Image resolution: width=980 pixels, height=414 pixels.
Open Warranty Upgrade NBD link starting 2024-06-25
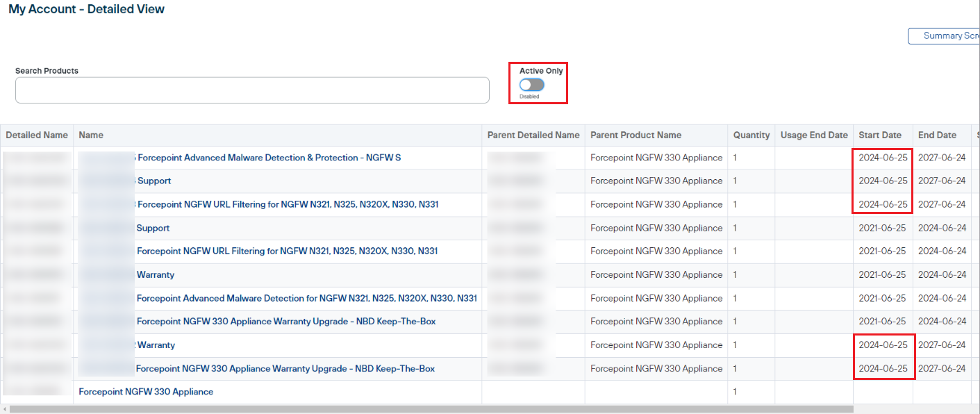click(285, 369)
